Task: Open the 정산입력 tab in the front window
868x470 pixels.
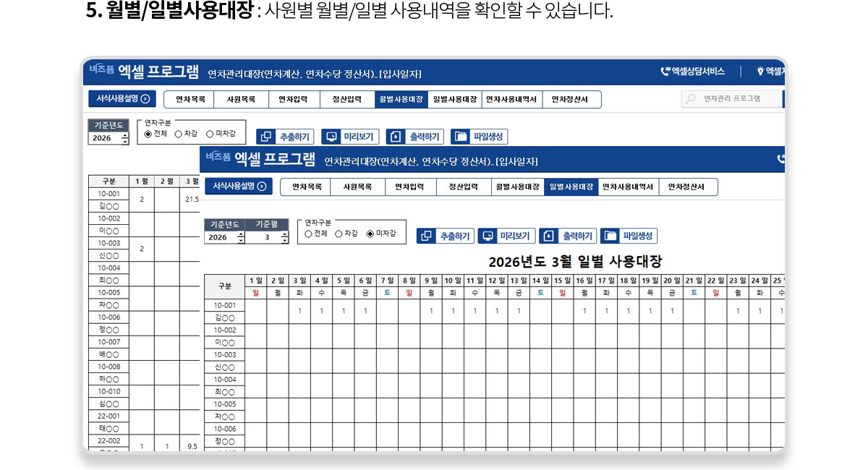Action: [x=464, y=187]
